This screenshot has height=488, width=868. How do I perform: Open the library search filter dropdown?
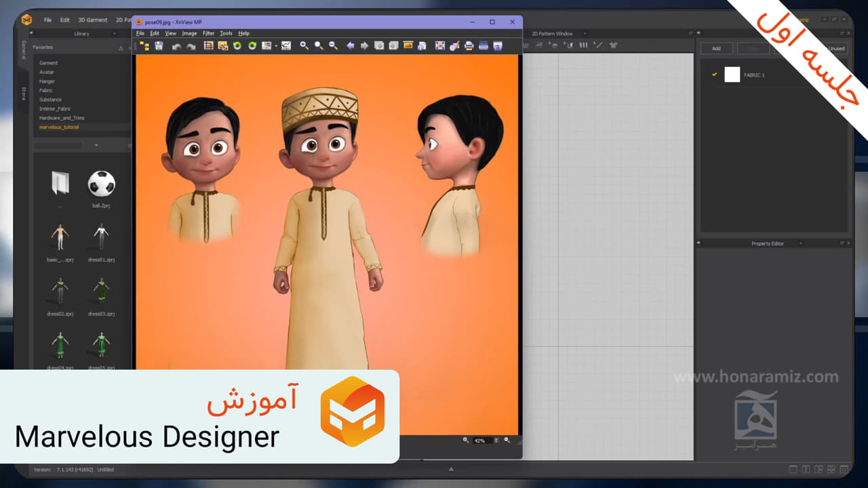[96, 145]
